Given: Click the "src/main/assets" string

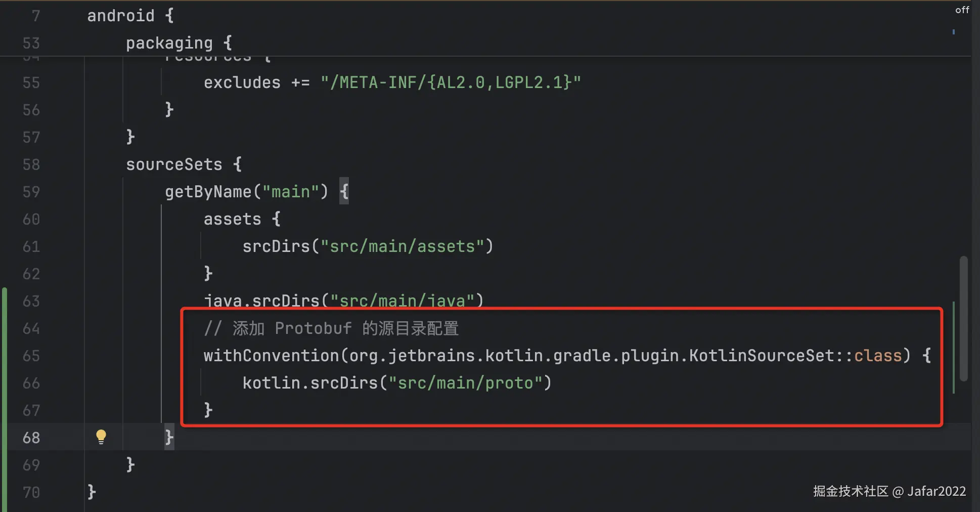Looking at the screenshot, I should click(x=403, y=246).
